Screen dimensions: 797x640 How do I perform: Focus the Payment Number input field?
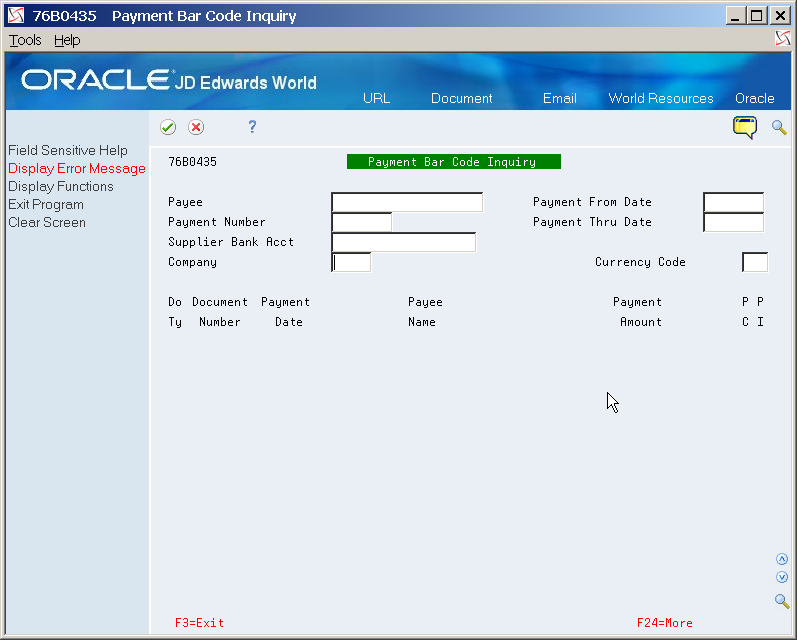361,222
